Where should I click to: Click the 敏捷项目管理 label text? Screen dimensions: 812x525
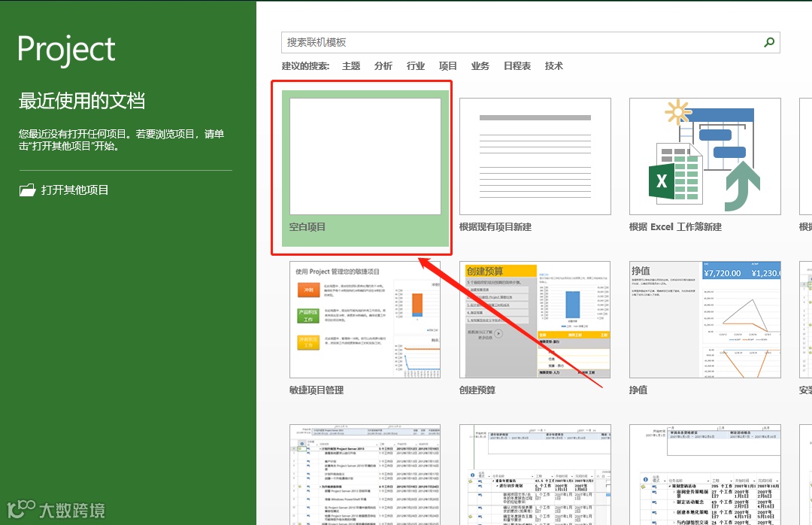317,390
